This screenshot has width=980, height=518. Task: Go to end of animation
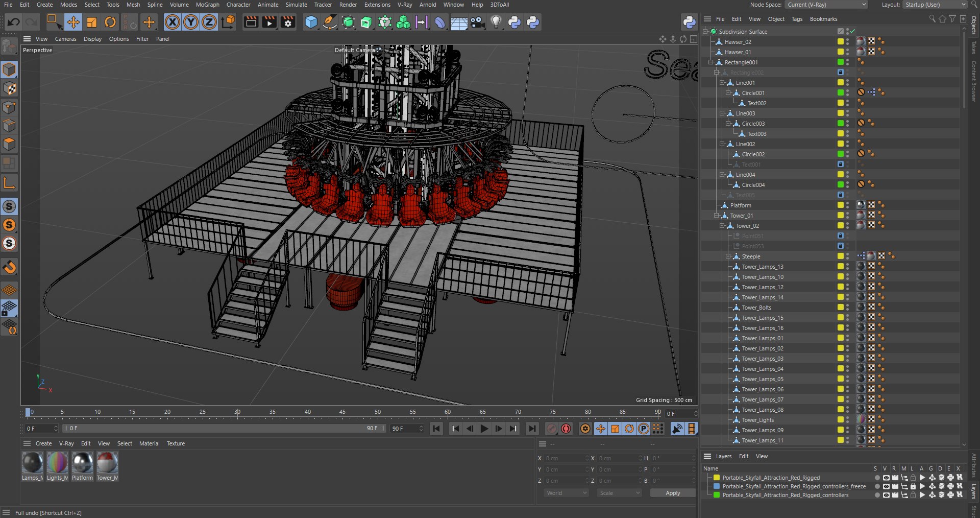click(532, 429)
